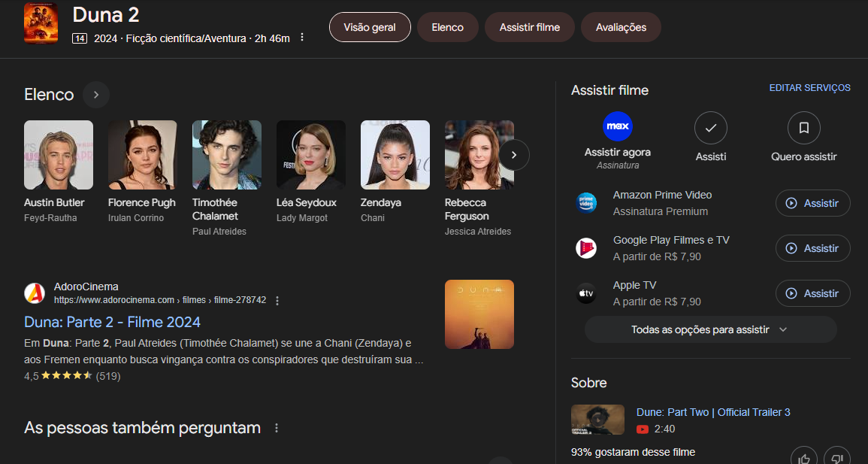Open options next to As pessoas também perguntam
Image resolution: width=868 pixels, height=464 pixels.
[x=277, y=428]
